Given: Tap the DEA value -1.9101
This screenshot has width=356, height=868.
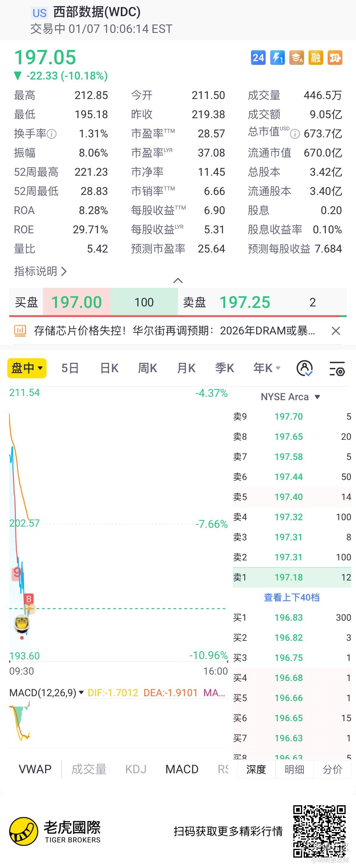Looking at the screenshot, I should point(170,693).
